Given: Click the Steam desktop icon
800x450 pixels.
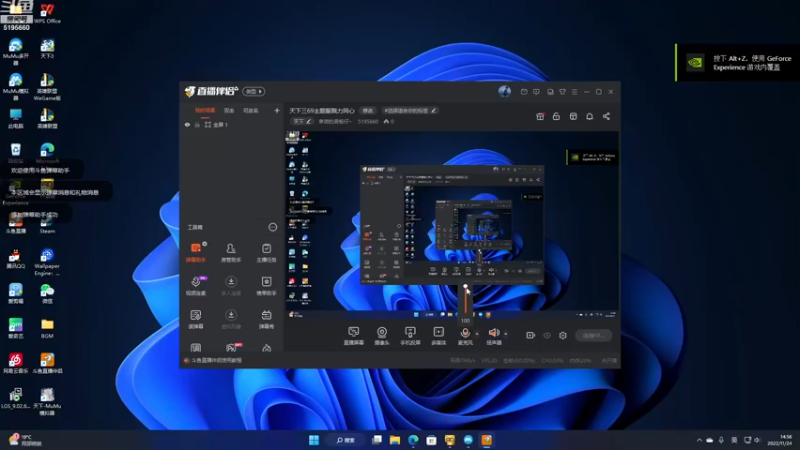Looking at the screenshot, I should [x=47, y=223].
